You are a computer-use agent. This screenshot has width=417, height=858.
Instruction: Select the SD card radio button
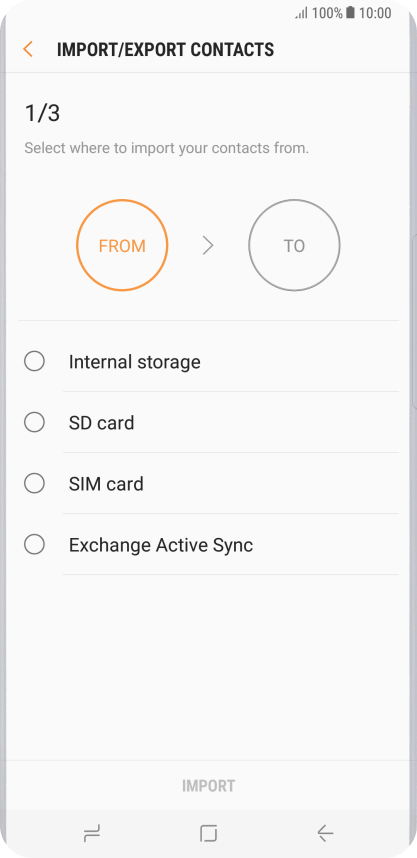(x=34, y=422)
